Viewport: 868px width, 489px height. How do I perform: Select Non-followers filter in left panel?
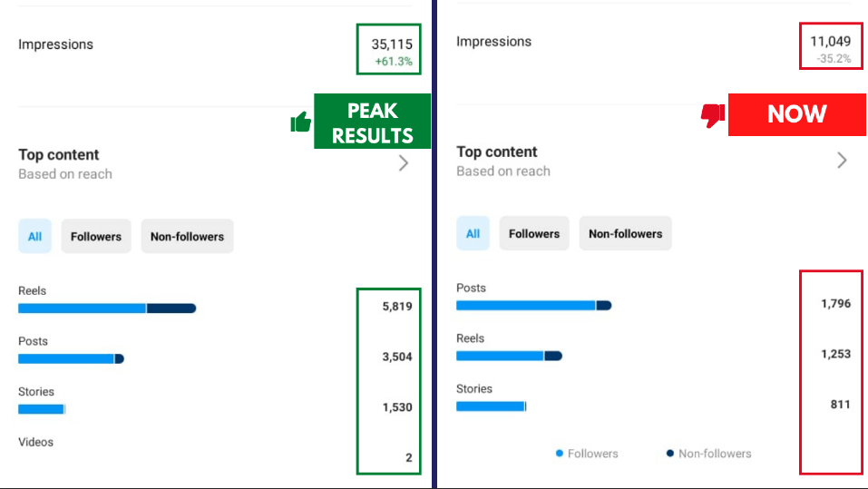187,237
